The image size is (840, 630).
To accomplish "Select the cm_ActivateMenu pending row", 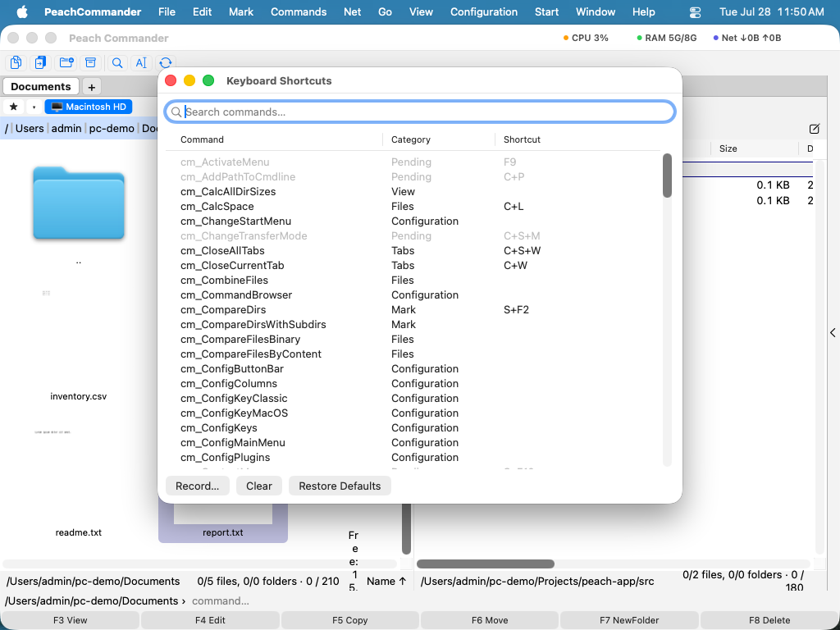I will [x=413, y=162].
